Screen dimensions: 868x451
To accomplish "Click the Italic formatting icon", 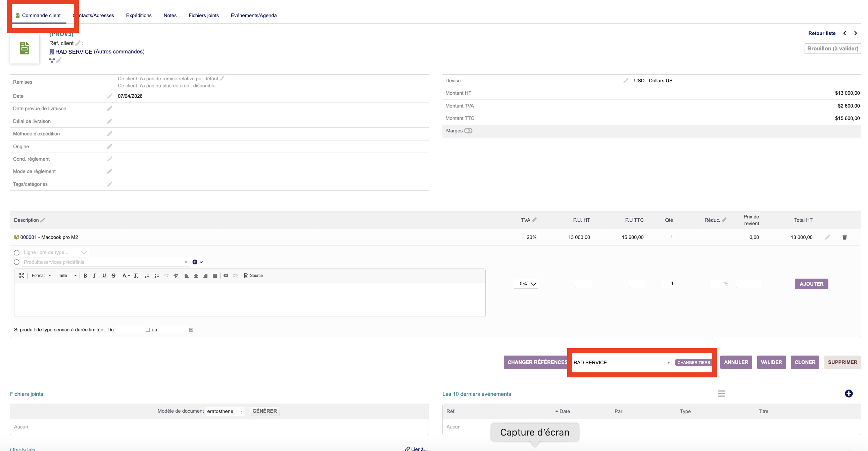I will click(x=94, y=276).
